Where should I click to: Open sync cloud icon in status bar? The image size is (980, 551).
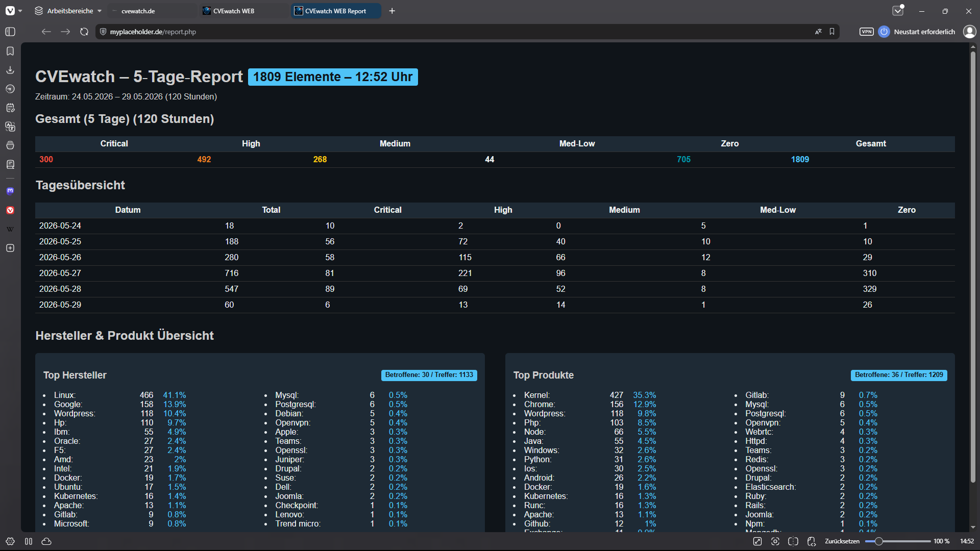tap(46, 541)
